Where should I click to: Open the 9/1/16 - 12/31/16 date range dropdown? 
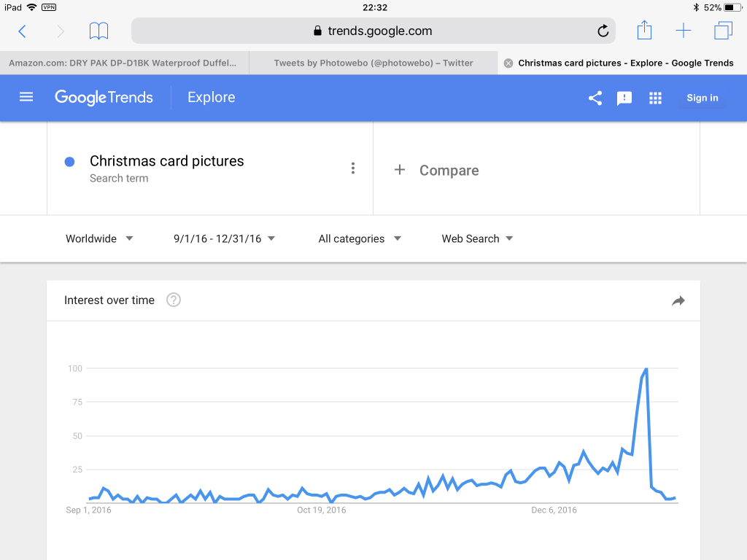(224, 238)
